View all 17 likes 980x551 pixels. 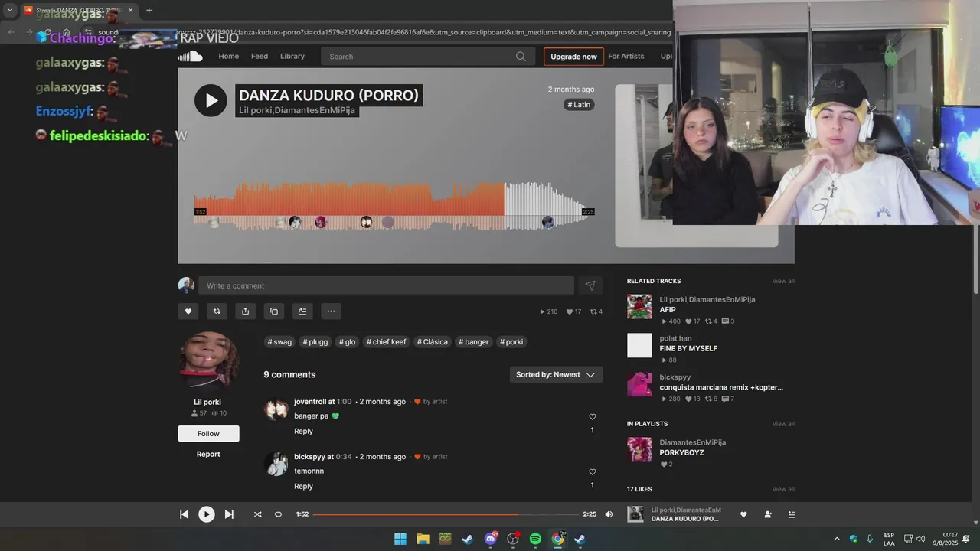pos(783,489)
